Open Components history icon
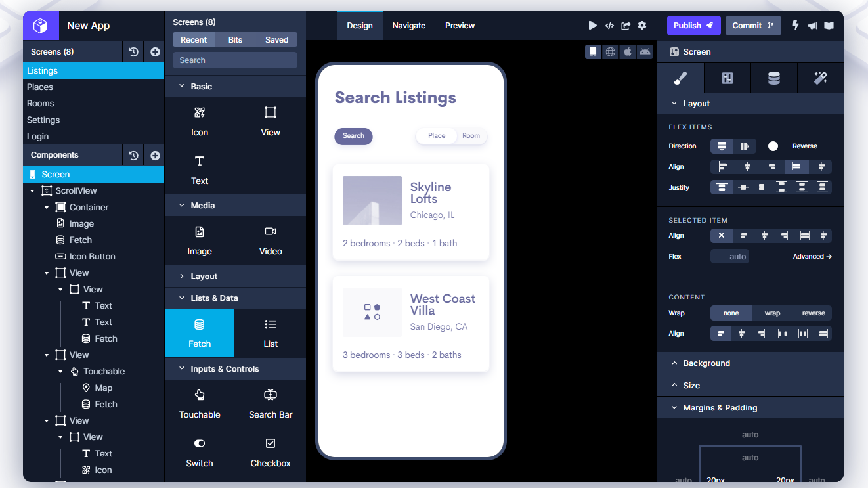The image size is (868, 488). pos(133,156)
